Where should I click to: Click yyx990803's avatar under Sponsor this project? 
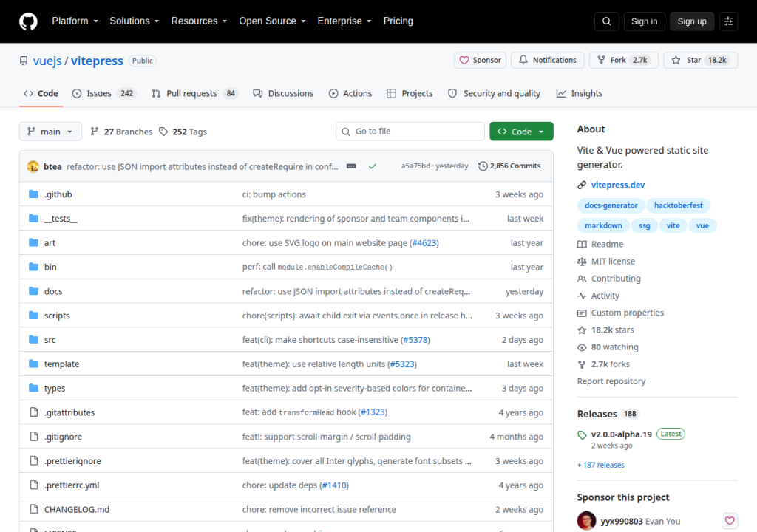pyautogui.click(x=586, y=521)
